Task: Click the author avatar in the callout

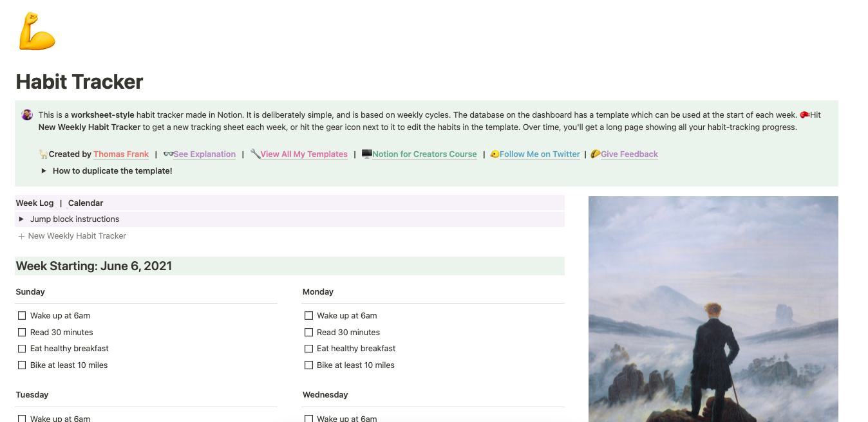Action: click(27, 115)
